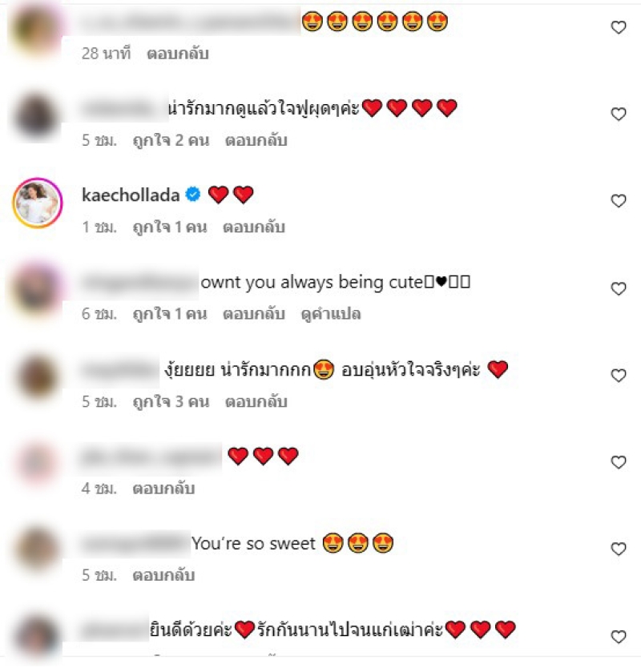Heart the 'งุ้ยยยย น่ารักมากกก' comment

[619, 376]
